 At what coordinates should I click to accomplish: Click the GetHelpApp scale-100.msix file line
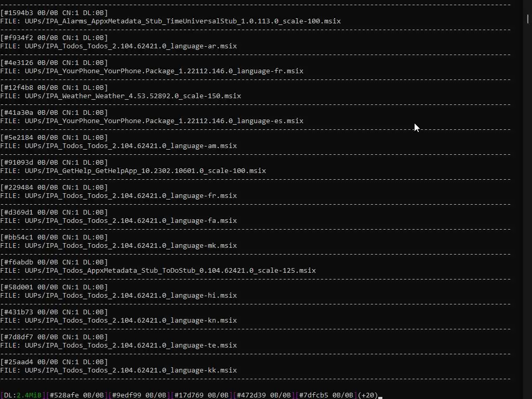[x=133, y=170]
